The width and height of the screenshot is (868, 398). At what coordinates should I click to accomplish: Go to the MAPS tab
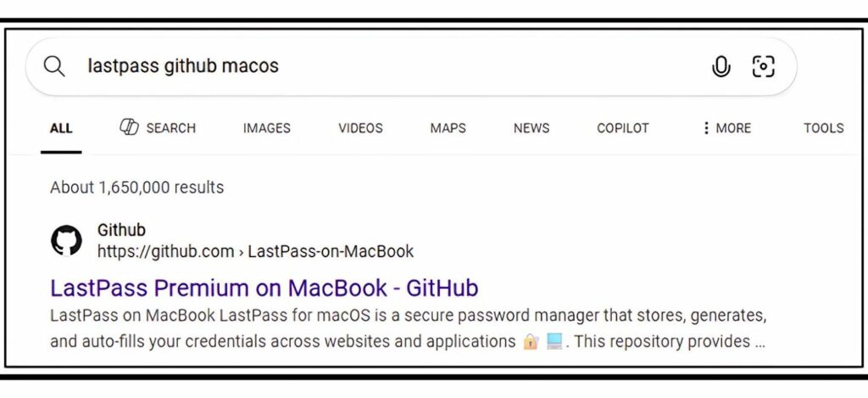(448, 128)
